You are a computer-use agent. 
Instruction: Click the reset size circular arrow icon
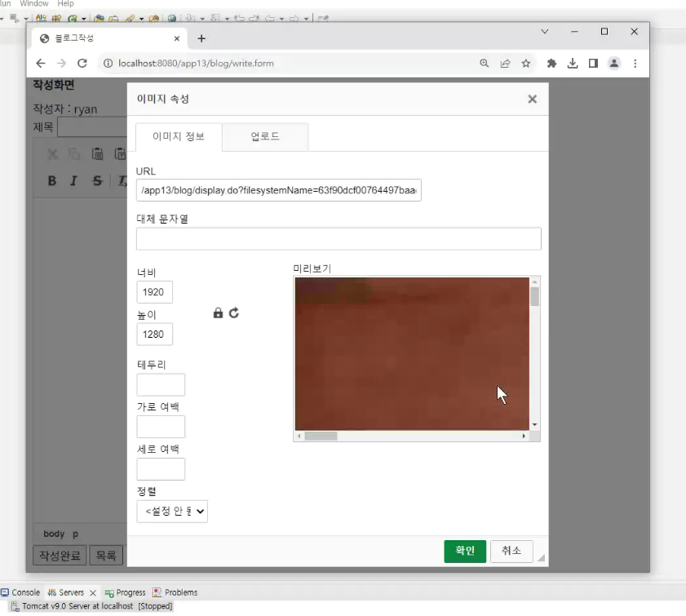[234, 312]
